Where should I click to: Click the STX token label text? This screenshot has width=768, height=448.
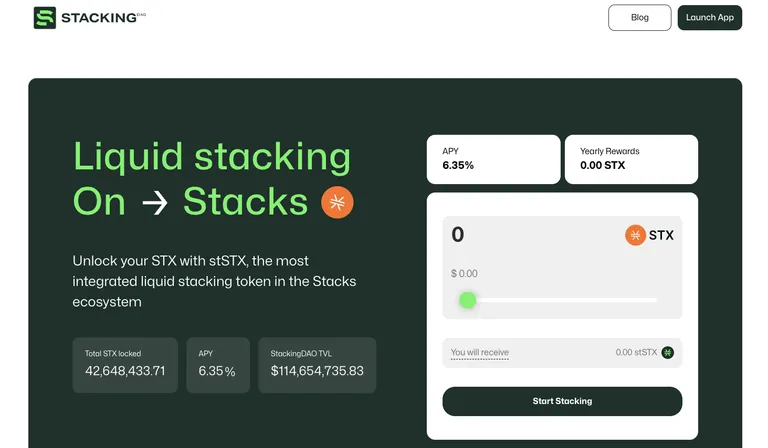tap(661, 236)
